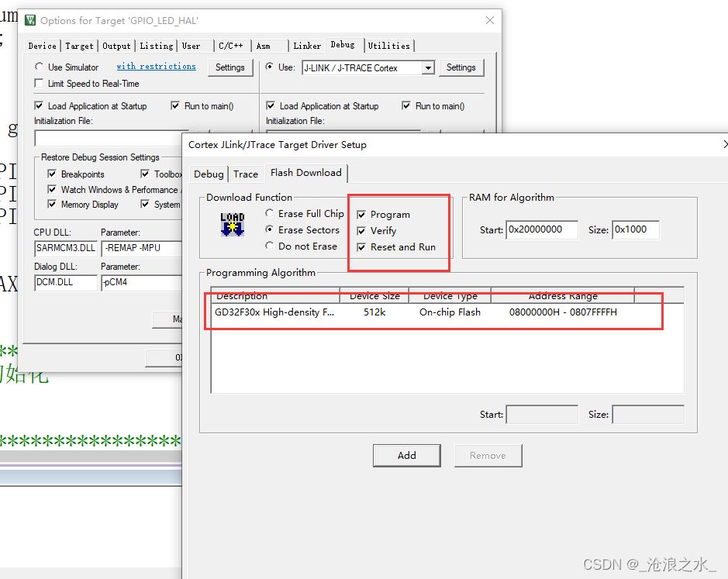Toggle the Breakpoints checkbox
728x579 pixels.
pos(52,174)
